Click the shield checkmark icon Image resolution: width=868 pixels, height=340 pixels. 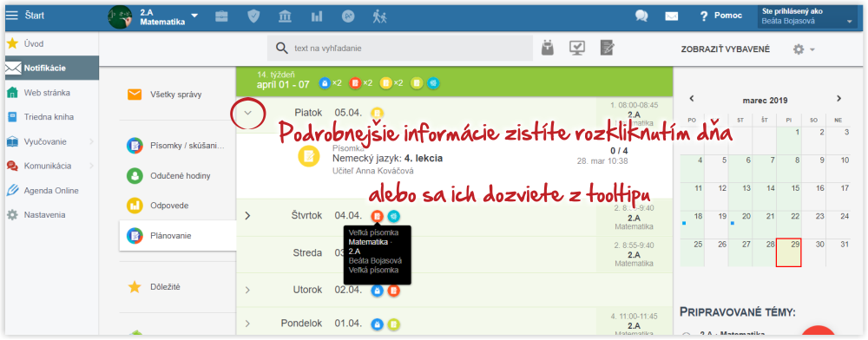[253, 16]
